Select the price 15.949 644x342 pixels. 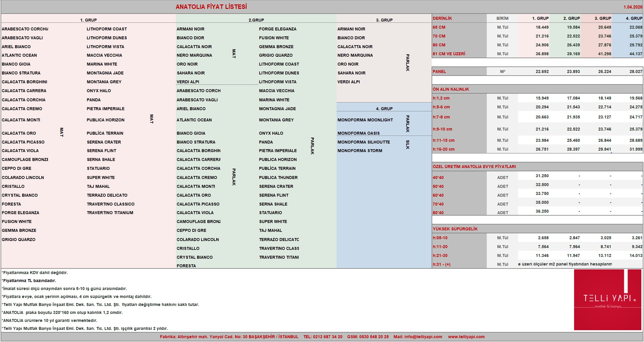tap(542, 98)
